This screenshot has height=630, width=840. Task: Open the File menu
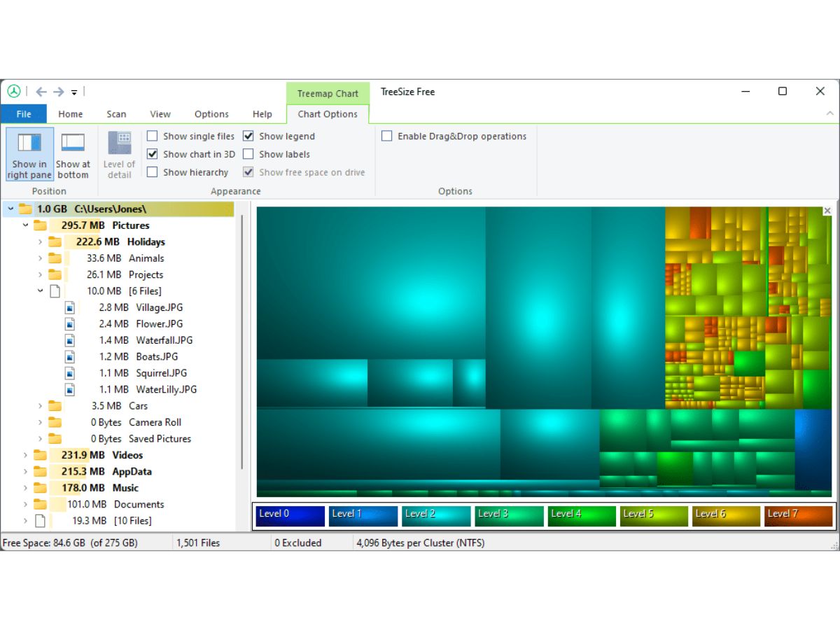click(24, 114)
